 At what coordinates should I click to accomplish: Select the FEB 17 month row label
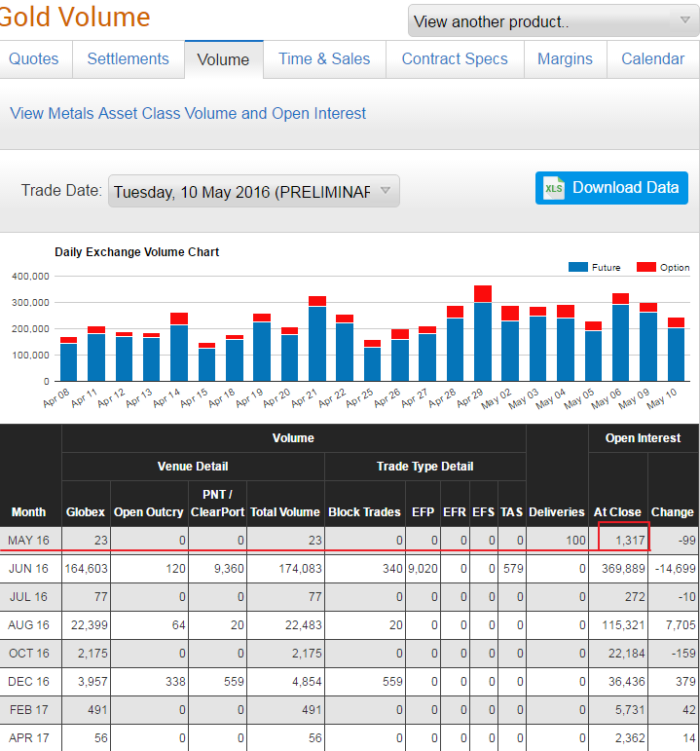(29, 710)
